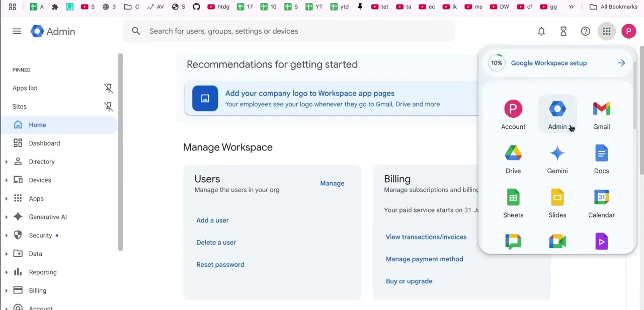Click Add a user link
Screen dimensions: 644x310
pos(212,220)
